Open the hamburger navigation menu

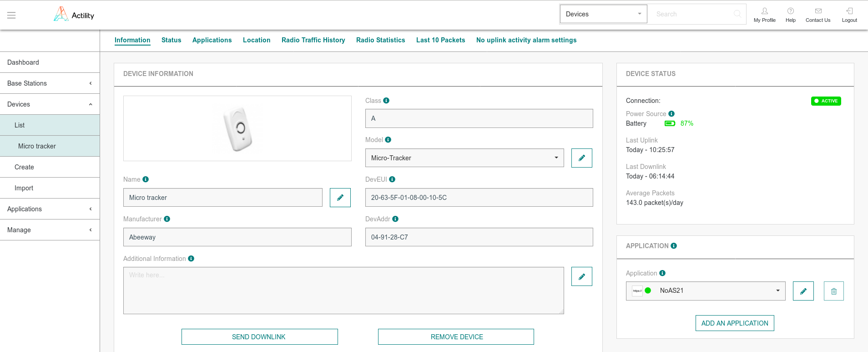(11, 15)
